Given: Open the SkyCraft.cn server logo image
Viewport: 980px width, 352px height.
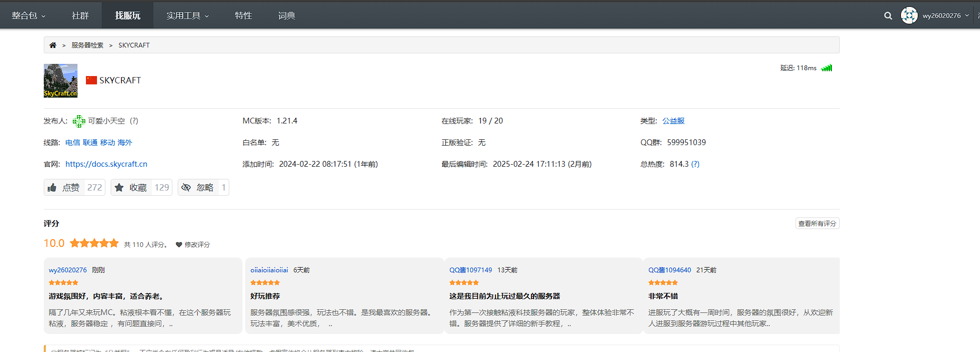Looking at the screenshot, I should (x=61, y=81).
